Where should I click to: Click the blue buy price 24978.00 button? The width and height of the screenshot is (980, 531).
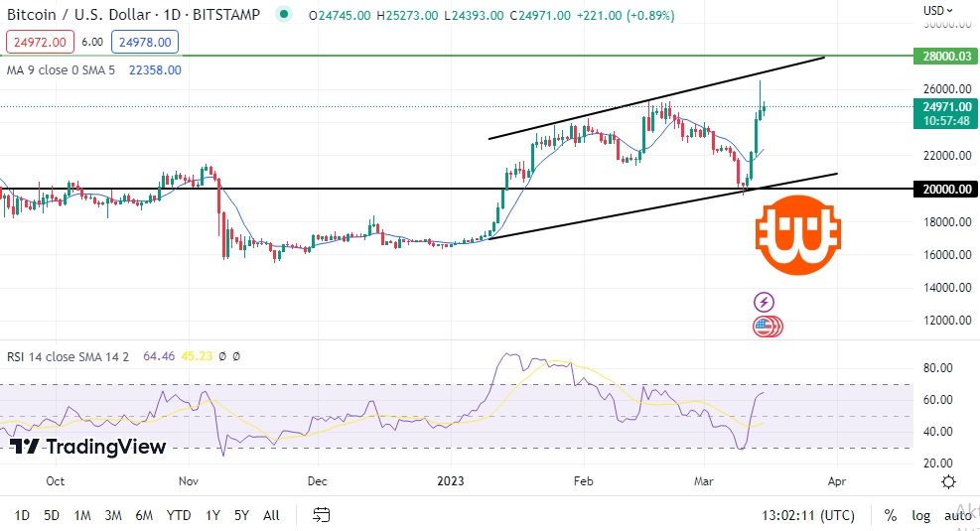point(145,42)
